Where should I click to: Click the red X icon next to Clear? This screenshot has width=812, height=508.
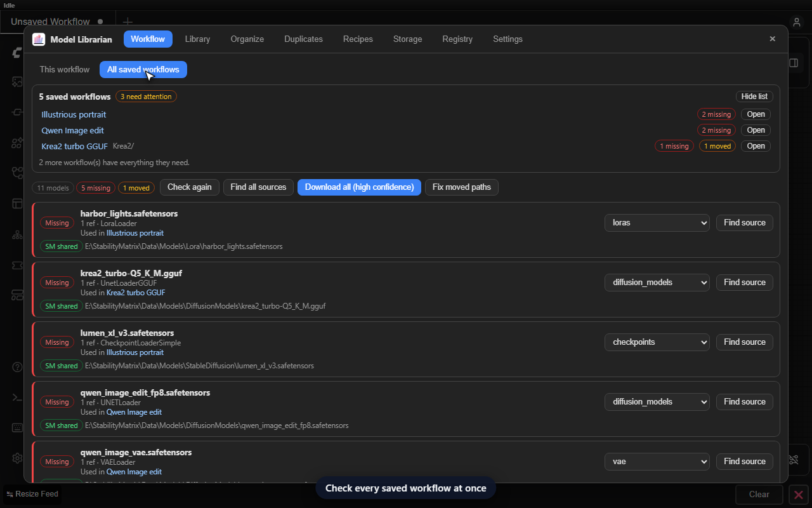click(799, 494)
